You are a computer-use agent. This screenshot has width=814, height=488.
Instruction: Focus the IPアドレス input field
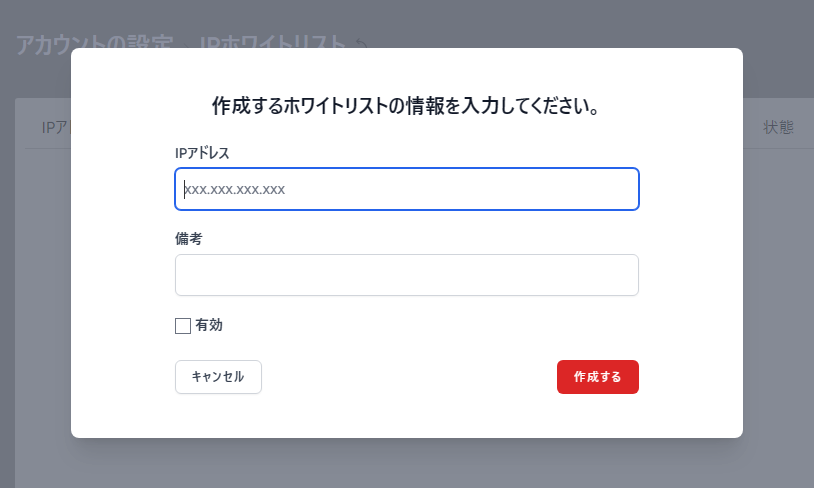[x=406, y=189]
